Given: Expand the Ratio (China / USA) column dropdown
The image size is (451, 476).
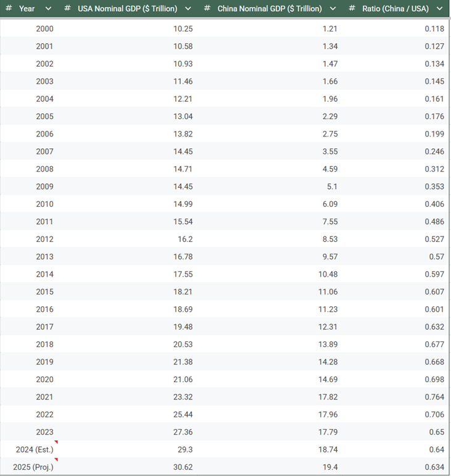Looking at the screenshot, I should pyautogui.click(x=439, y=9).
